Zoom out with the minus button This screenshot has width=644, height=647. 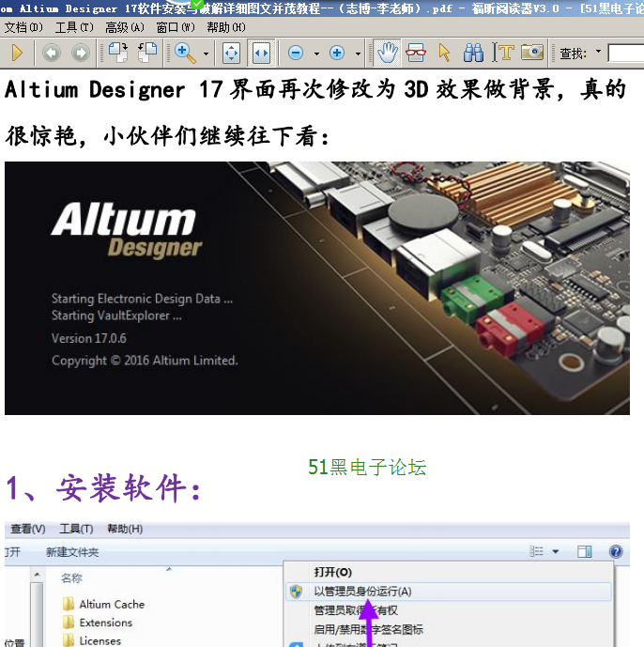[296, 53]
